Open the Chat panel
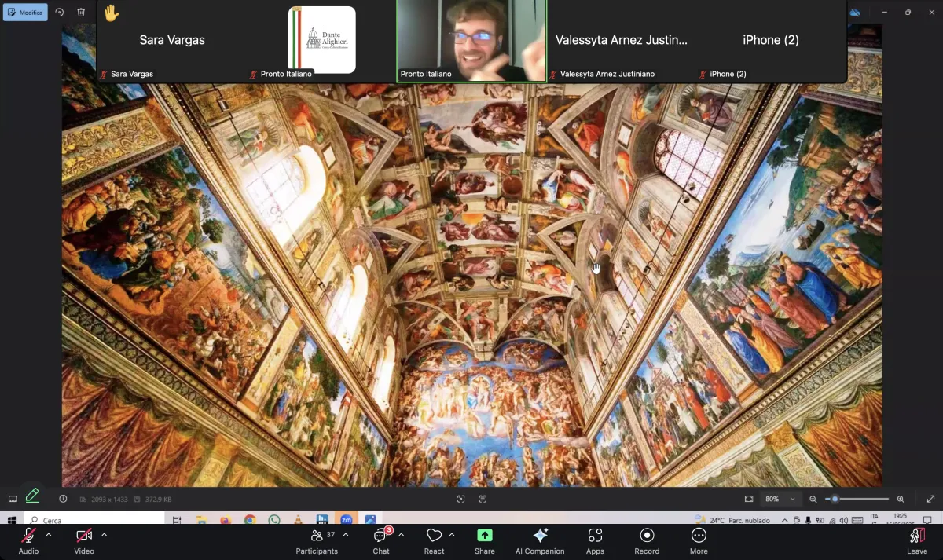 click(381, 540)
